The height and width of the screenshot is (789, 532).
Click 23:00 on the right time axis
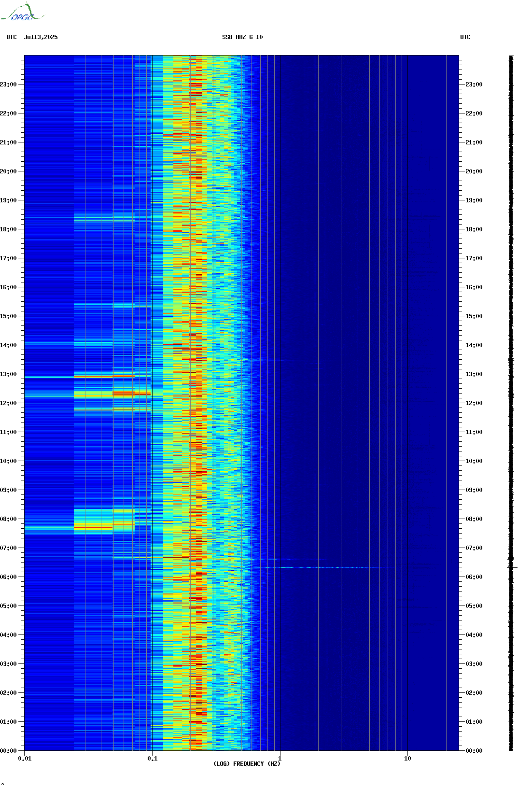pyautogui.click(x=474, y=85)
